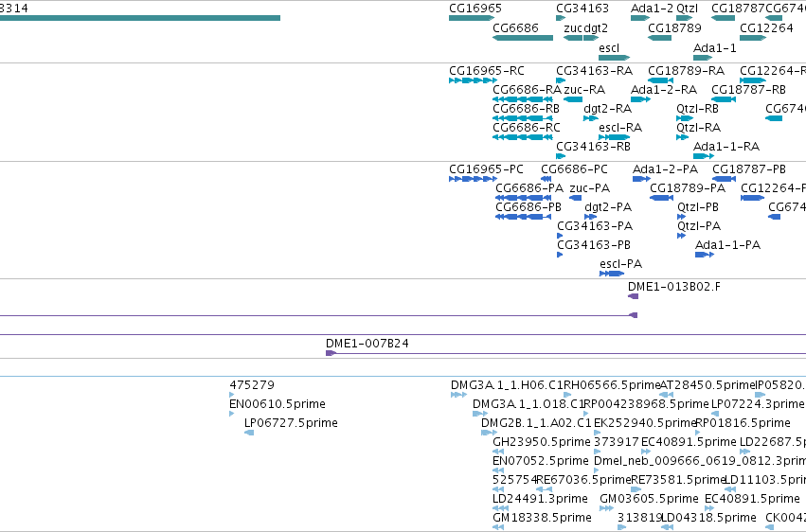806x532 pixels.
Task: Click the RE67036.5prime EST label
Action: coord(583,480)
